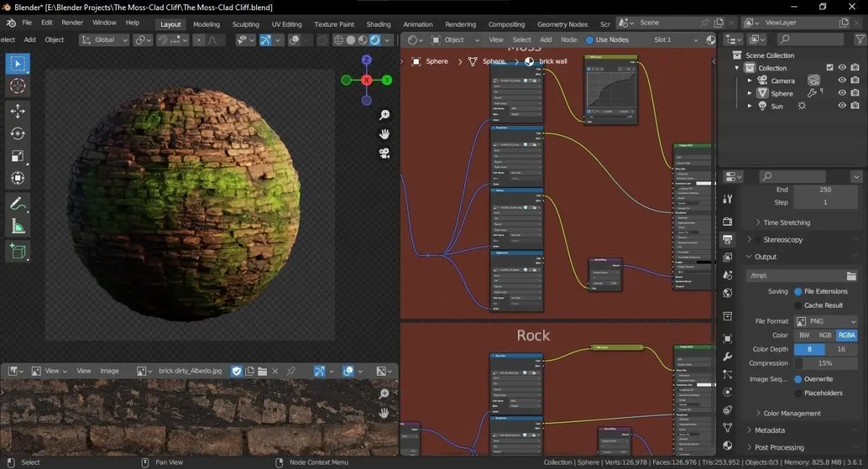Toggle the File Extensions option
The image size is (868, 469).
click(x=798, y=292)
